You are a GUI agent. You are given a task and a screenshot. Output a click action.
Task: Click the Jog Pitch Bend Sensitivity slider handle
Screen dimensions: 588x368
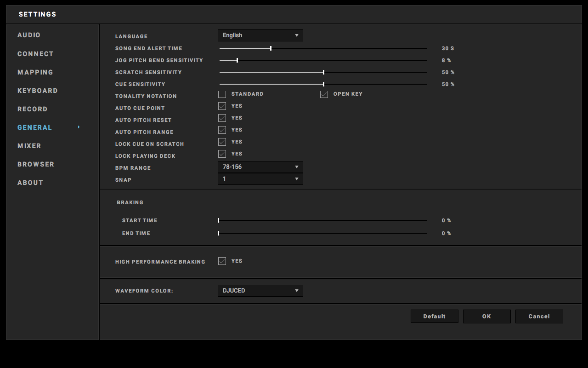(237, 60)
